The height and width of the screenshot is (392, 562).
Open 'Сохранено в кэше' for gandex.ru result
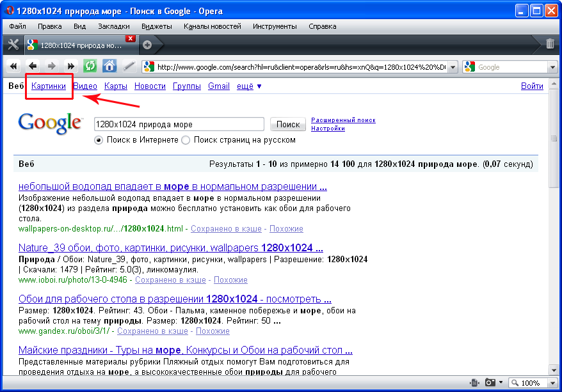(x=152, y=331)
